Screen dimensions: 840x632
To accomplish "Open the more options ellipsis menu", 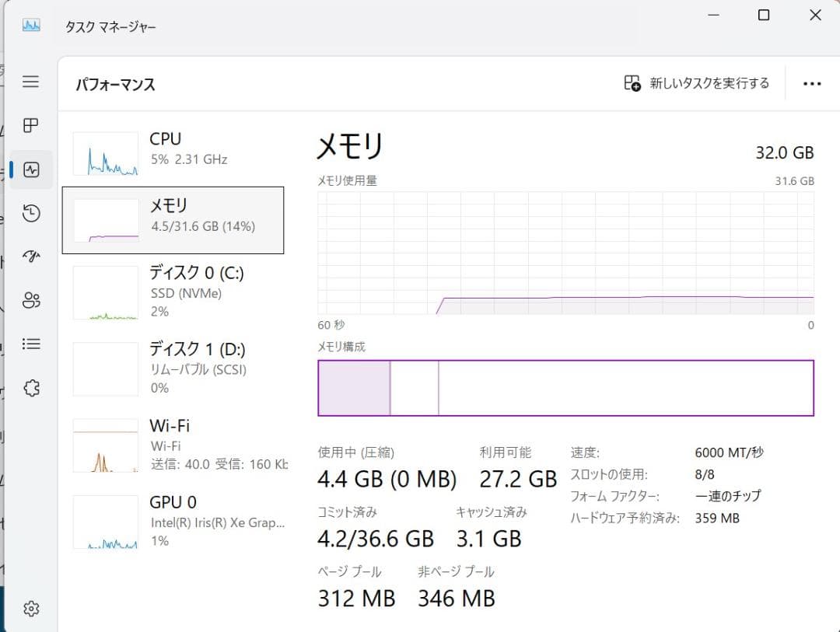I will tap(812, 83).
